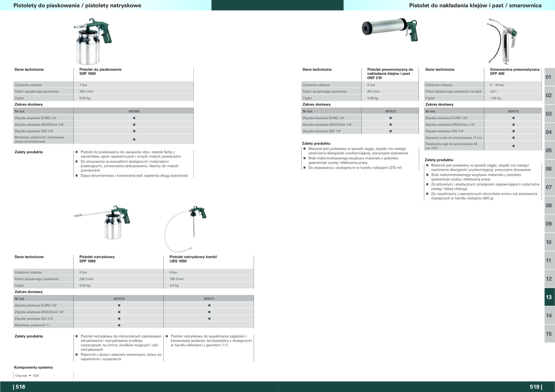Jump to chapter tab 10
This screenshot has width=555, height=392.
549,242
